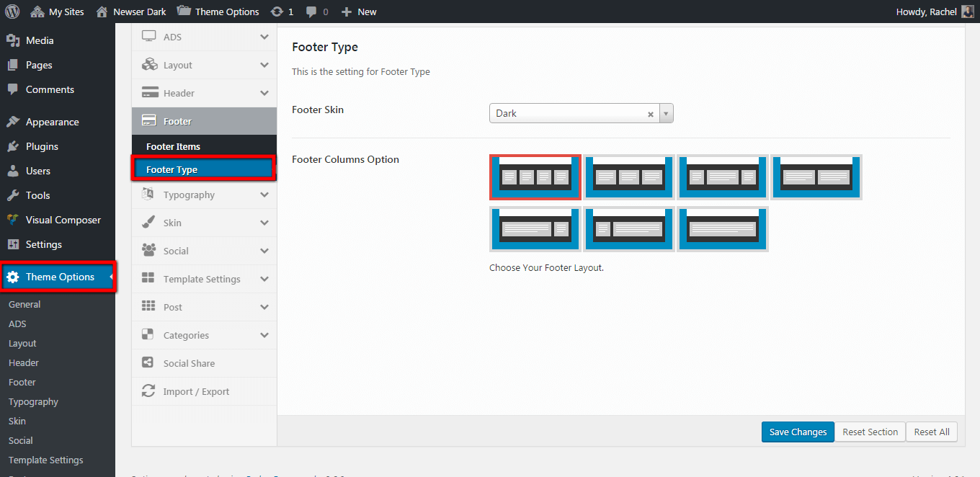Click the ADS monitor icon
The height and width of the screenshot is (477, 980).
point(149,37)
